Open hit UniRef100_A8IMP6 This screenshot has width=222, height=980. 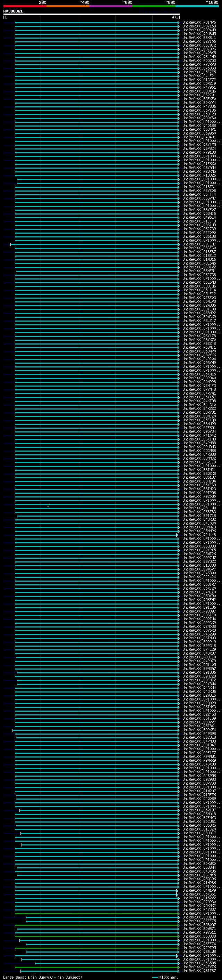199,23
